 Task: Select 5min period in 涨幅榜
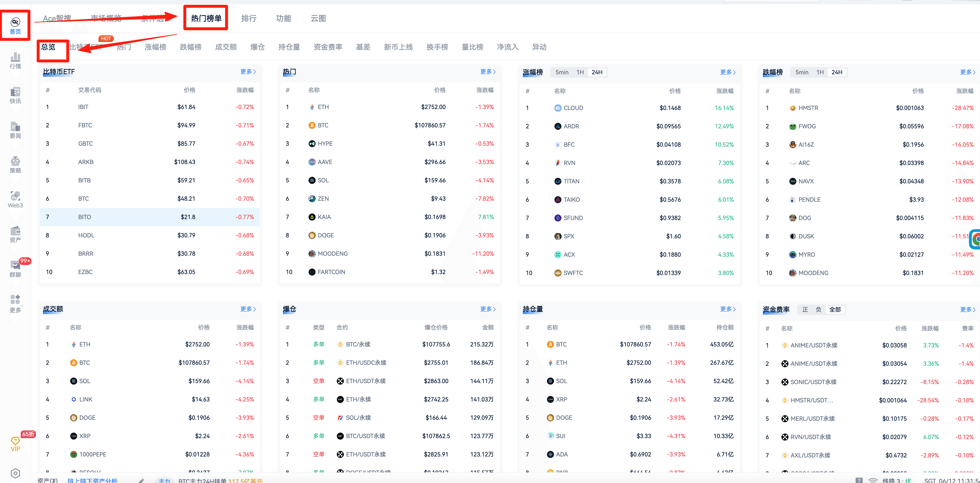click(x=562, y=72)
